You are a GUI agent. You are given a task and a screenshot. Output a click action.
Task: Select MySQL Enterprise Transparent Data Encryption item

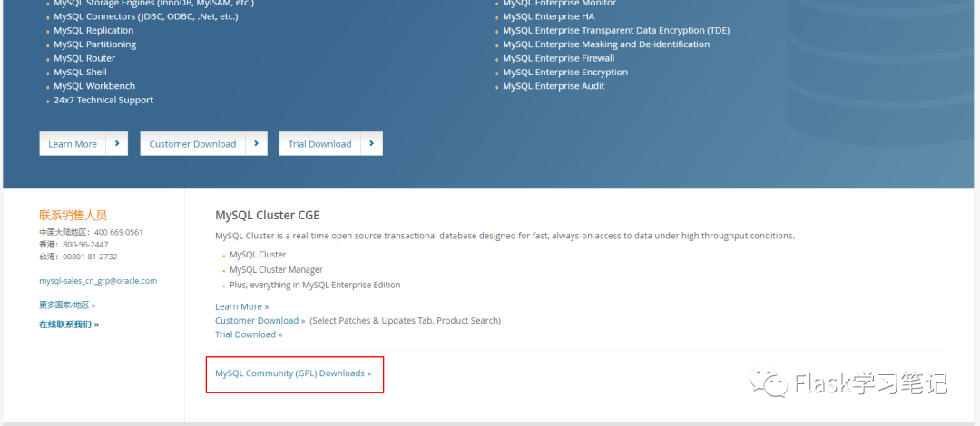[x=616, y=30]
